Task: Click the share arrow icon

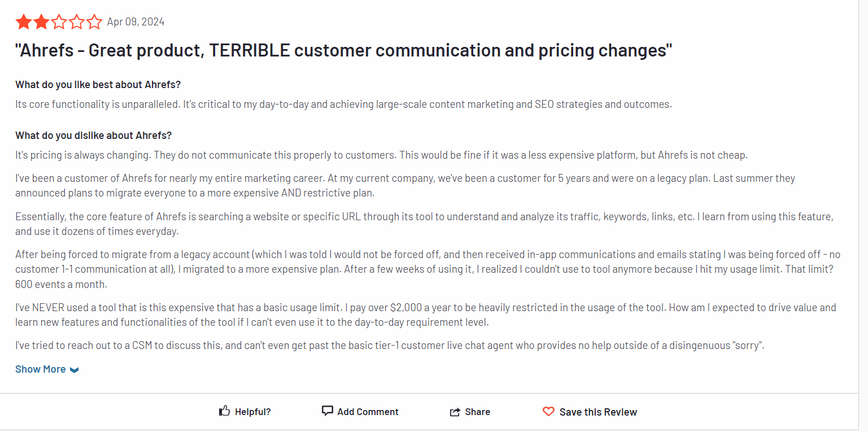Action: [x=455, y=412]
